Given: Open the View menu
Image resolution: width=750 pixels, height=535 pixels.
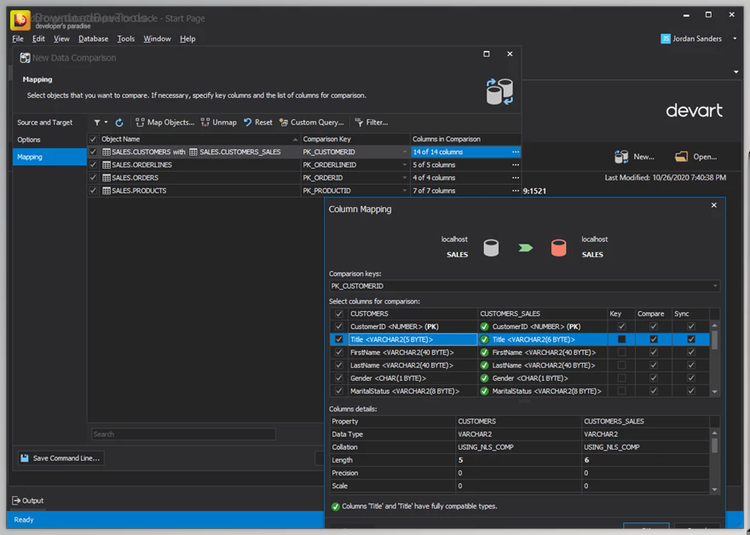Looking at the screenshot, I should coord(61,39).
